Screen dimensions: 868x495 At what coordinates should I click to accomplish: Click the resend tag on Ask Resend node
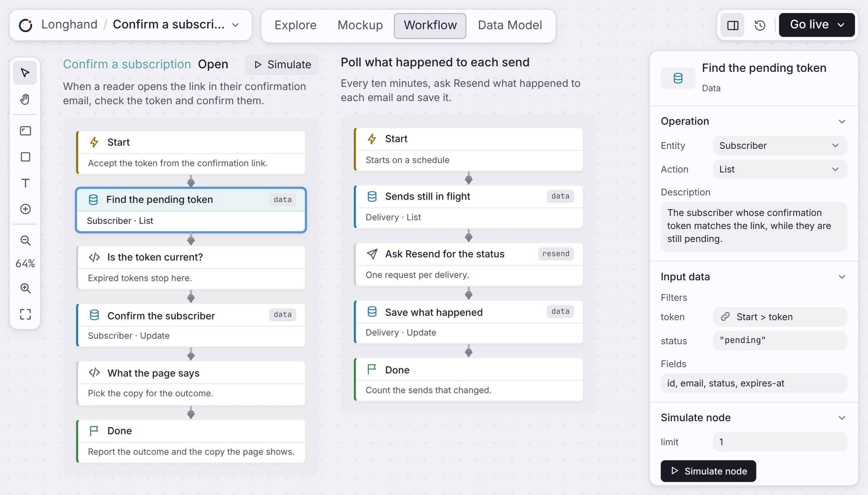(556, 254)
